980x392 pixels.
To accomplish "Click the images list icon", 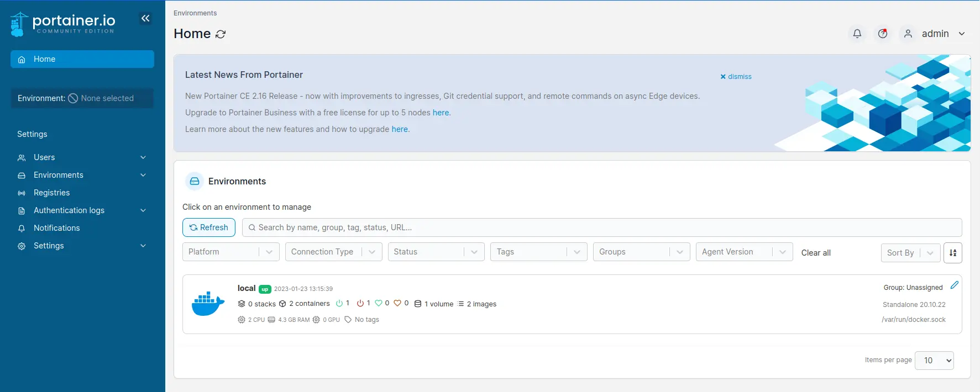I will (x=461, y=304).
